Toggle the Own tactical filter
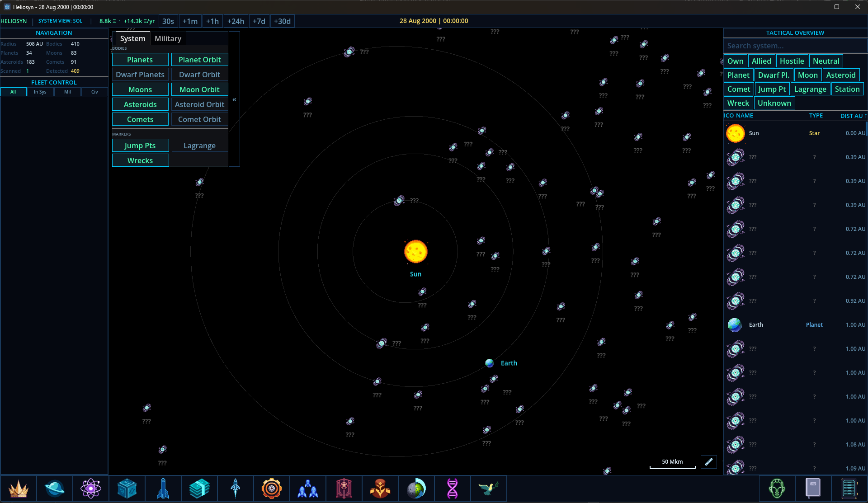 (735, 61)
